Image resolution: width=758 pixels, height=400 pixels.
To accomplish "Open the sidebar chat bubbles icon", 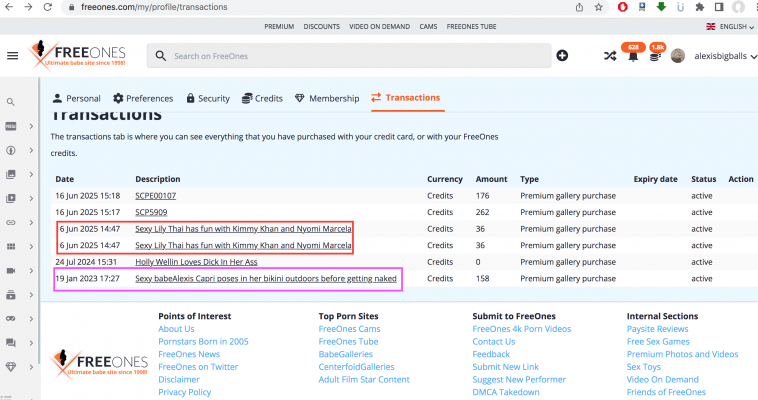I will click(x=11, y=343).
